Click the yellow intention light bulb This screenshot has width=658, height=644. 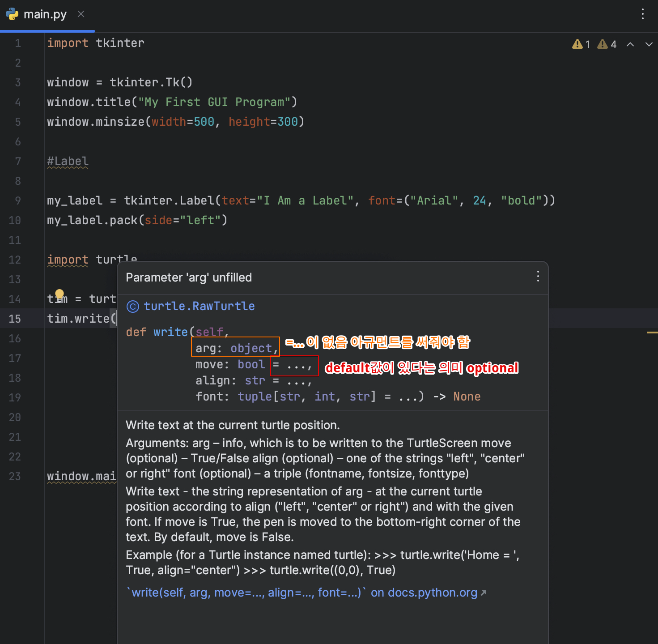click(59, 294)
